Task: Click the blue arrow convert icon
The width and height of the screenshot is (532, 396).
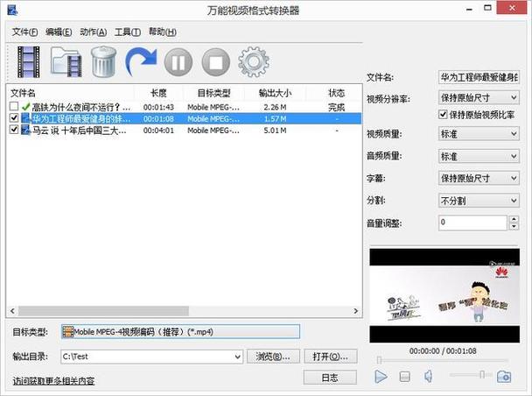Action: click(x=141, y=61)
